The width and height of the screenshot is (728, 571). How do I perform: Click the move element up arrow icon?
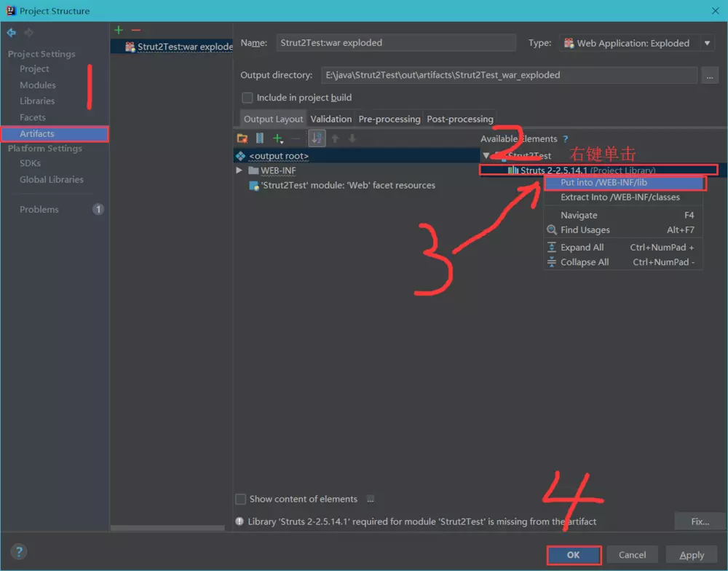click(x=335, y=138)
